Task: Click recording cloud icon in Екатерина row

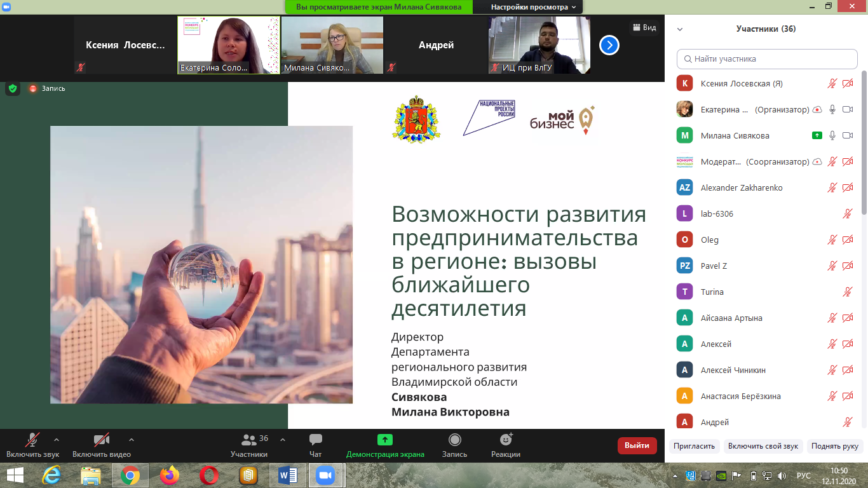Action: click(817, 109)
